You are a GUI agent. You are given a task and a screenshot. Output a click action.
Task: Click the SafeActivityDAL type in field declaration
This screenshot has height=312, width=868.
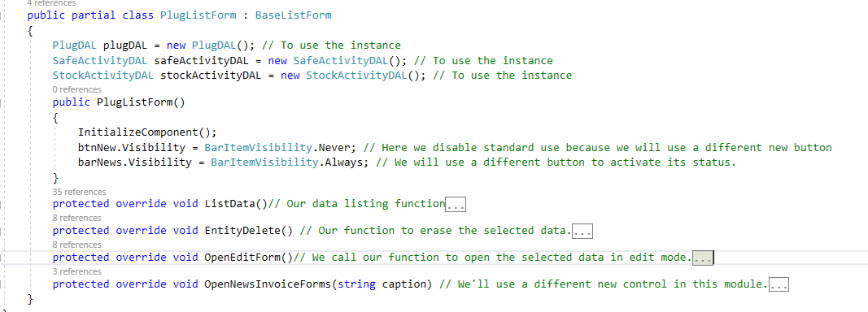pos(100,60)
